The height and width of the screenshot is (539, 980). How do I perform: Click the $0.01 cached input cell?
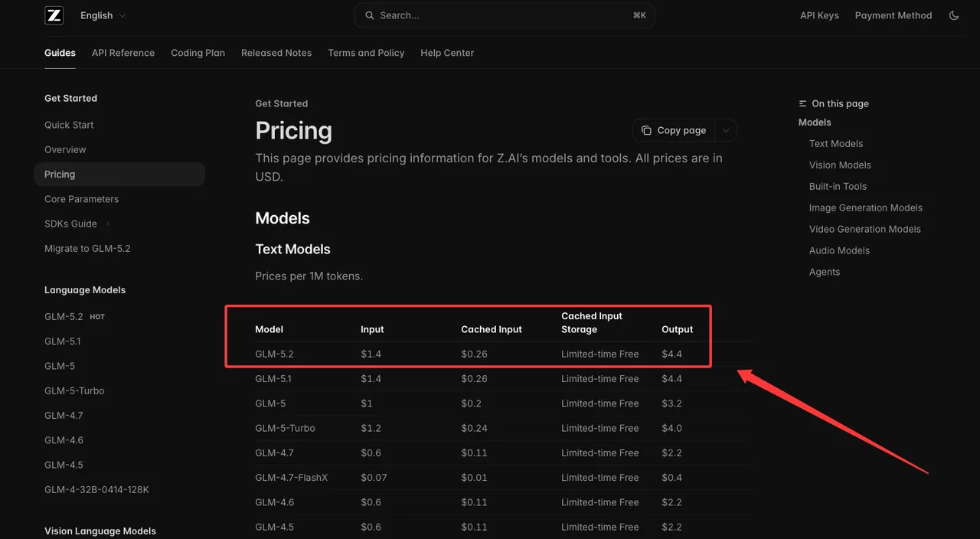[x=474, y=477]
